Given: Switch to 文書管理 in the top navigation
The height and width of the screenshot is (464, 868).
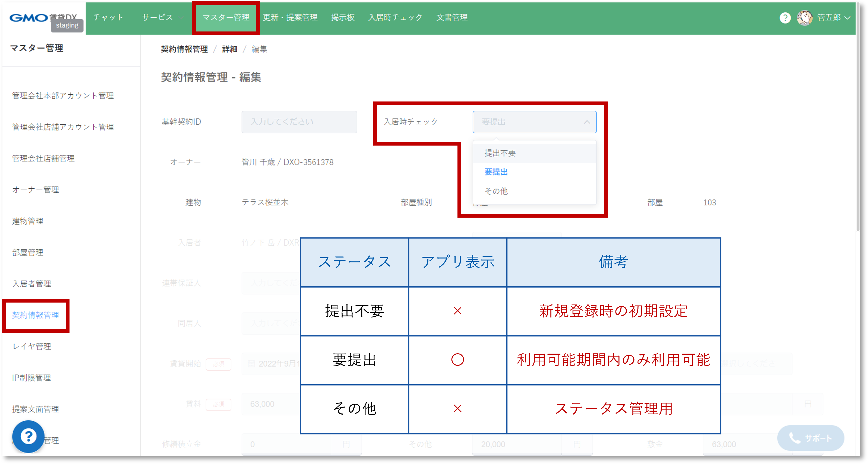Looking at the screenshot, I should [452, 17].
